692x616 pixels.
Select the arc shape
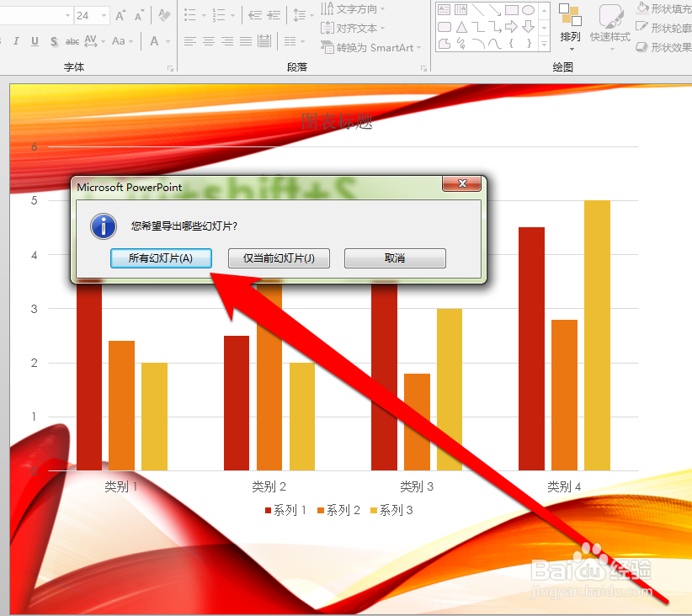pyautogui.click(x=478, y=43)
